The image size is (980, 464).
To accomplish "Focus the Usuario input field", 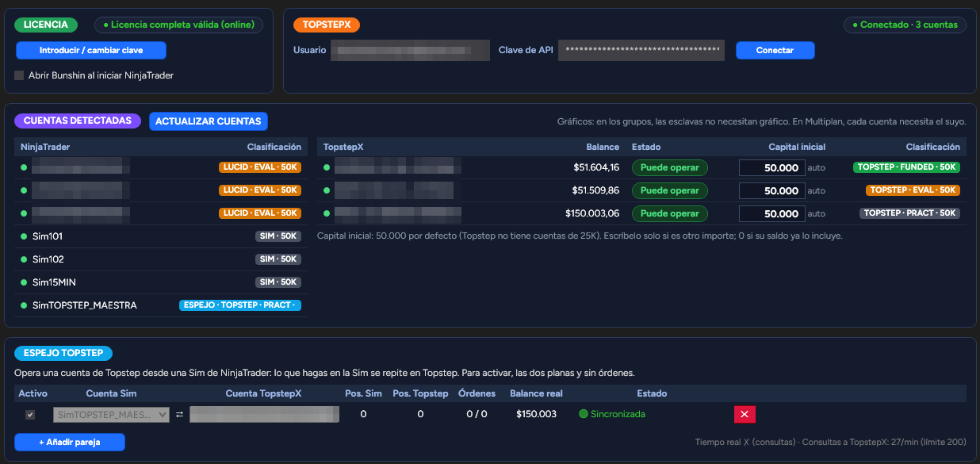I will (410, 50).
